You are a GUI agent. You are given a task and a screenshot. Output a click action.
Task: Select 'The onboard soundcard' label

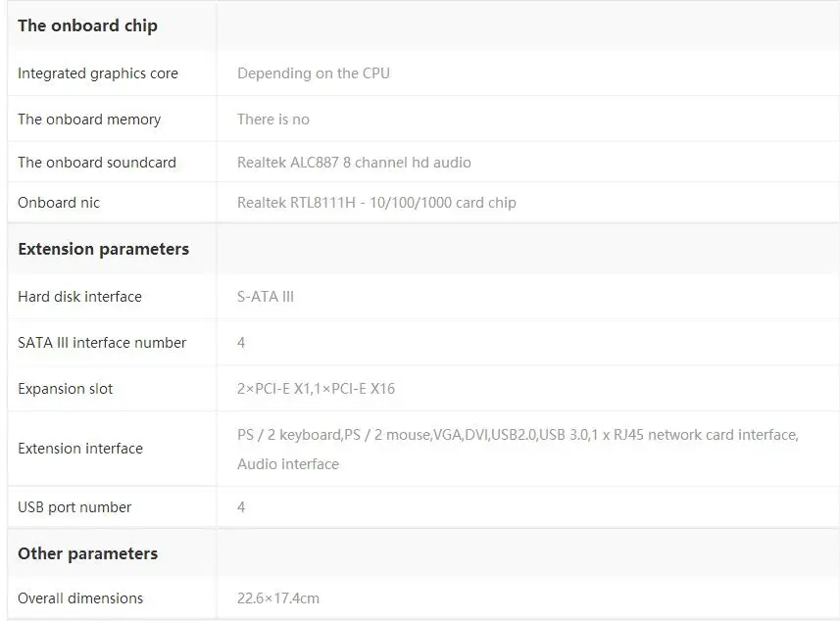96,163
